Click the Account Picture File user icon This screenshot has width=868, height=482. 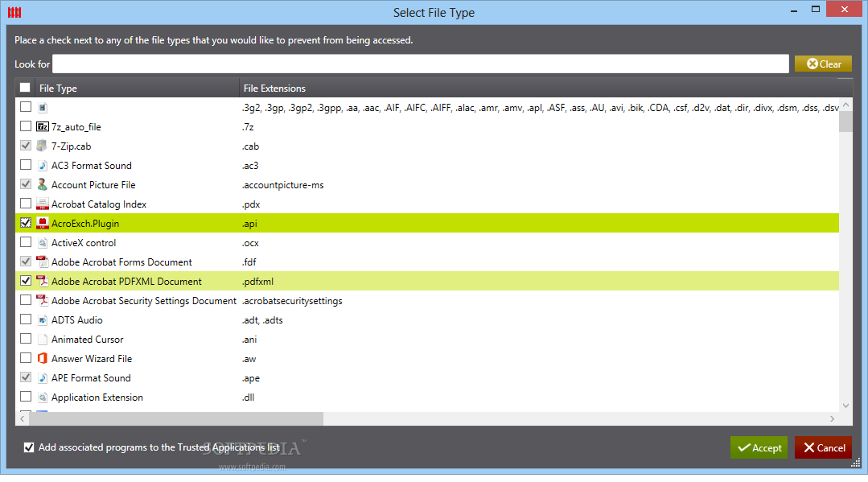tap(42, 185)
